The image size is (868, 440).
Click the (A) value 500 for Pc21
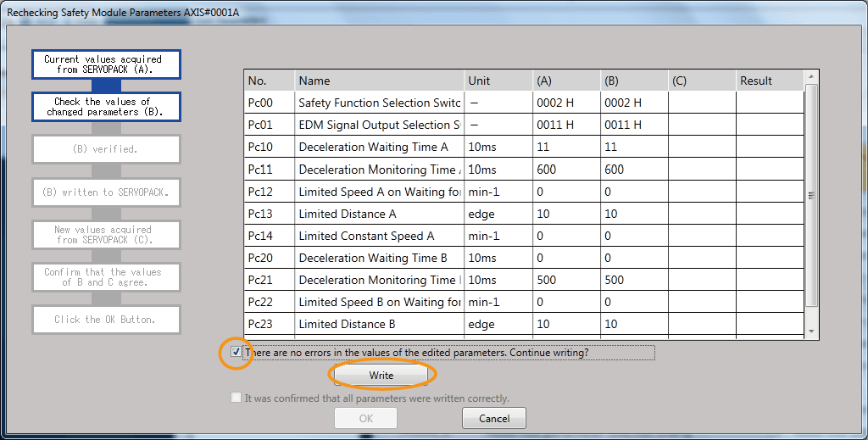pyautogui.click(x=565, y=280)
